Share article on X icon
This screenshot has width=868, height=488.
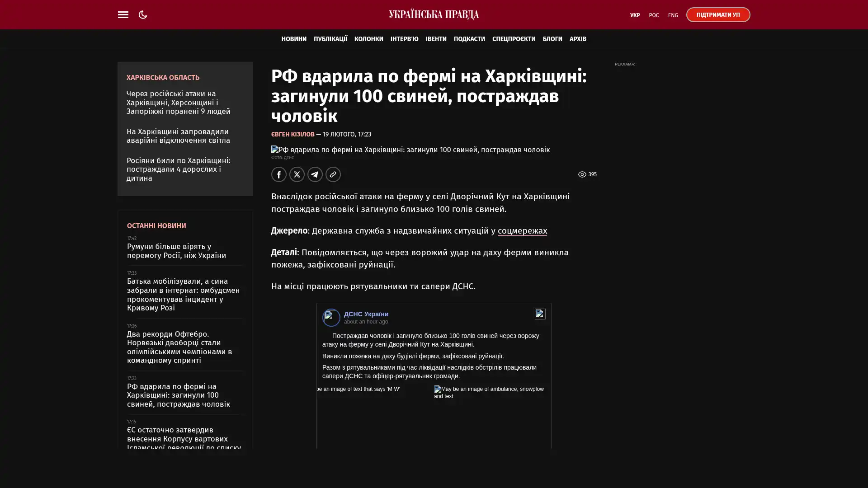click(297, 174)
